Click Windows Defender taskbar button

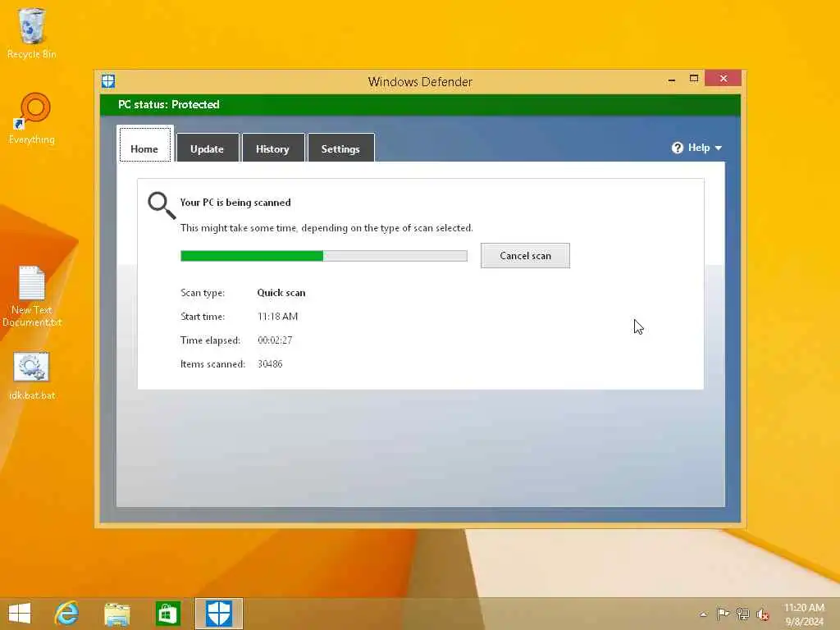pos(218,614)
